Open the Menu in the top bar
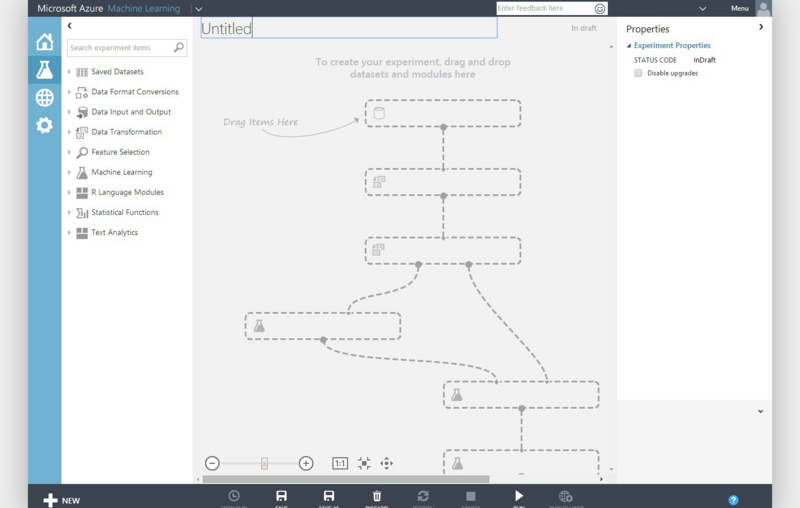Image resolution: width=800 pixels, height=508 pixels. [x=739, y=8]
